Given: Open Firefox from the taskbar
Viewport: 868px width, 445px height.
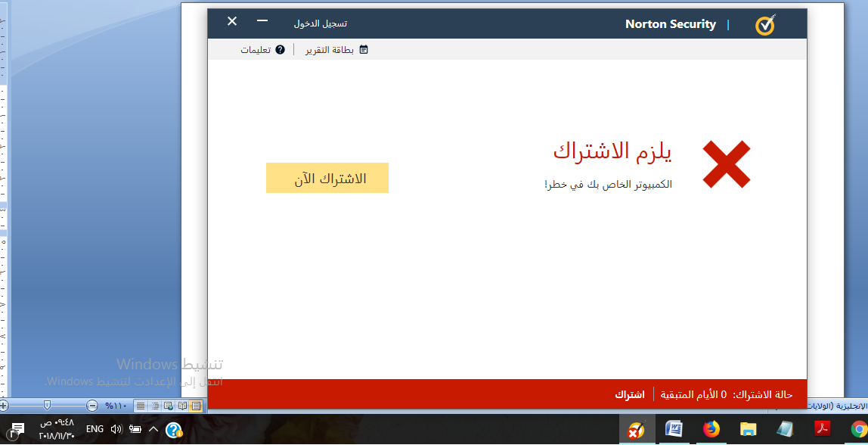Looking at the screenshot, I should pos(711,429).
